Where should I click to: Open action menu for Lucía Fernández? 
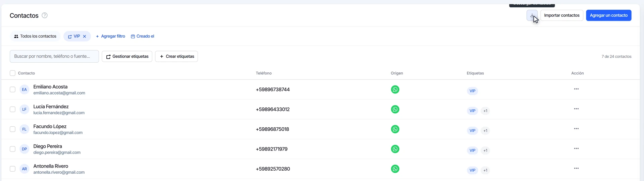pyautogui.click(x=576, y=109)
